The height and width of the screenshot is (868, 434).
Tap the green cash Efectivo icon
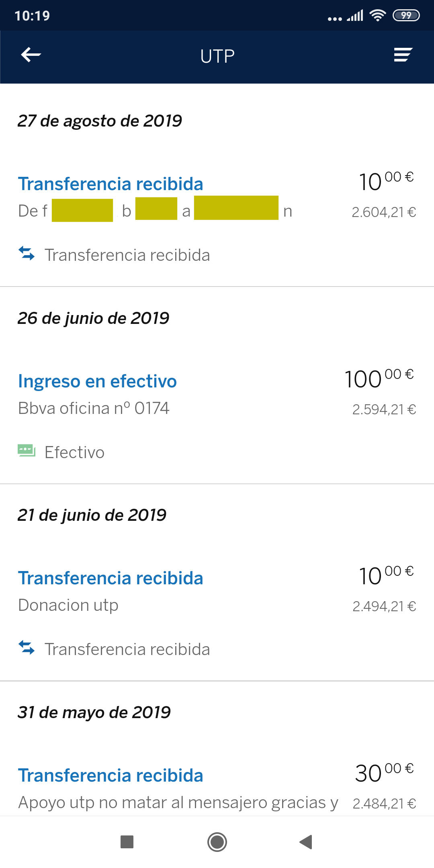click(x=27, y=450)
